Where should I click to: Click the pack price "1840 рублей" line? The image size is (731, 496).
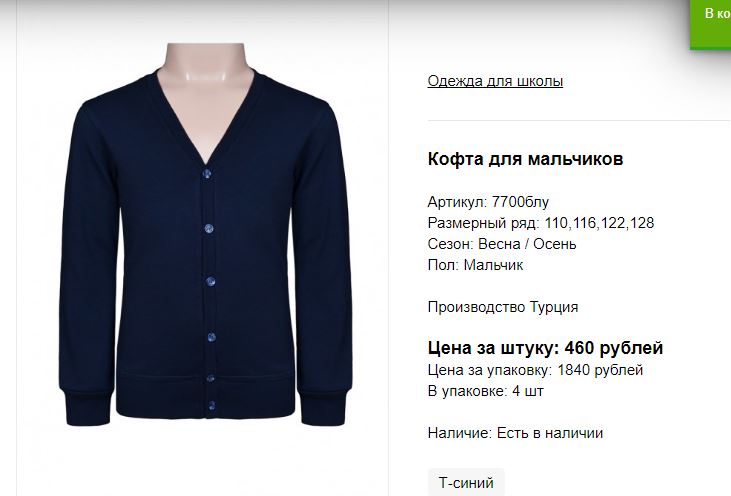tap(535, 370)
